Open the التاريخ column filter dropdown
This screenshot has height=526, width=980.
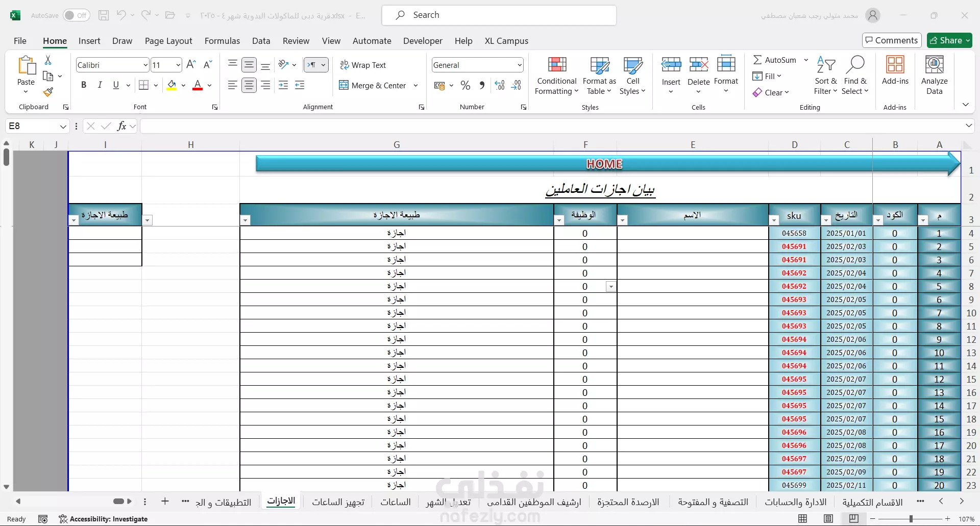[x=826, y=220]
